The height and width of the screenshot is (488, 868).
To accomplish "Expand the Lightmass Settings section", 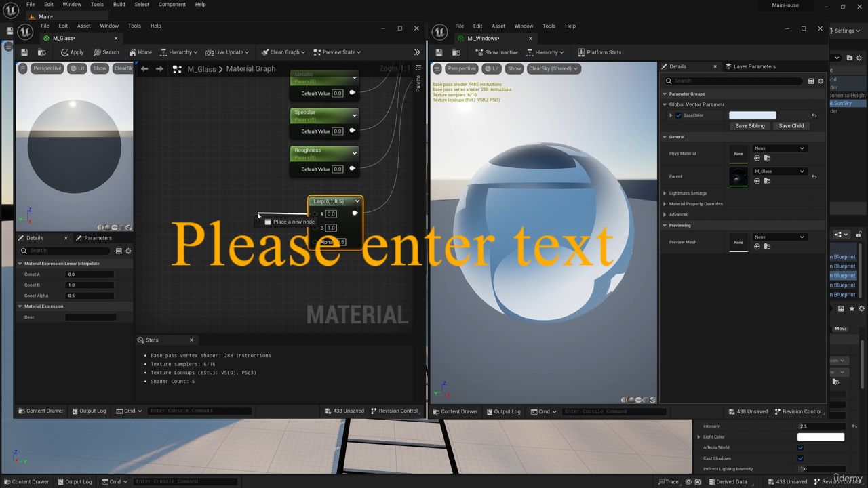I will pos(665,193).
